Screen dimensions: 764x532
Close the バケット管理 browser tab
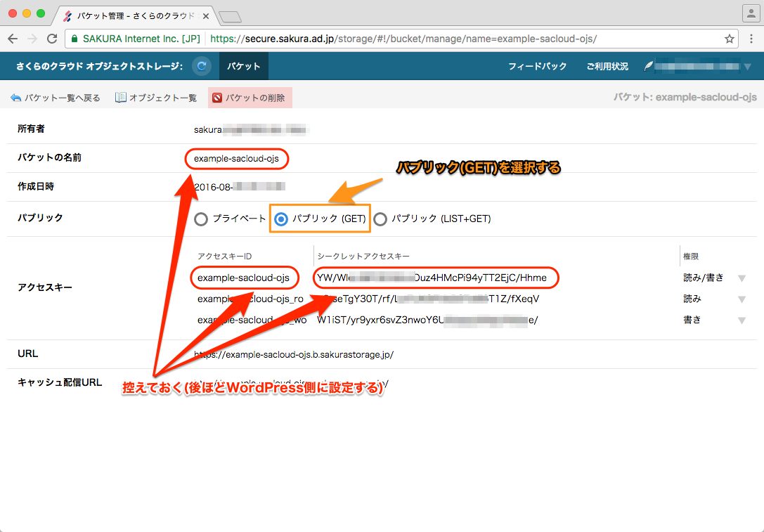[206, 16]
